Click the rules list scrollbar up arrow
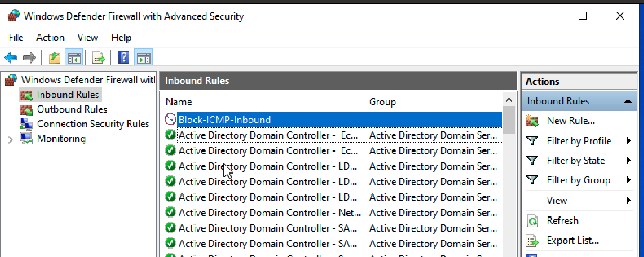The width and height of the screenshot is (644, 257). [x=509, y=100]
